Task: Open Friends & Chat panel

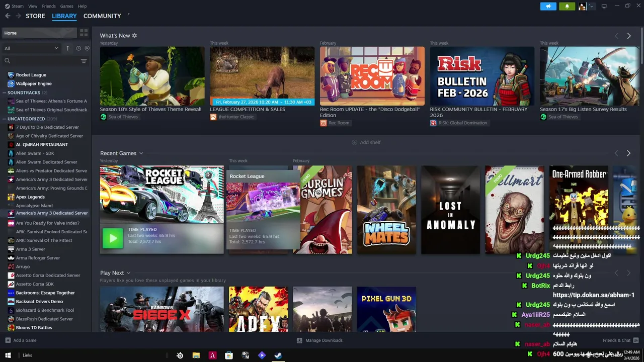Action: point(620,340)
